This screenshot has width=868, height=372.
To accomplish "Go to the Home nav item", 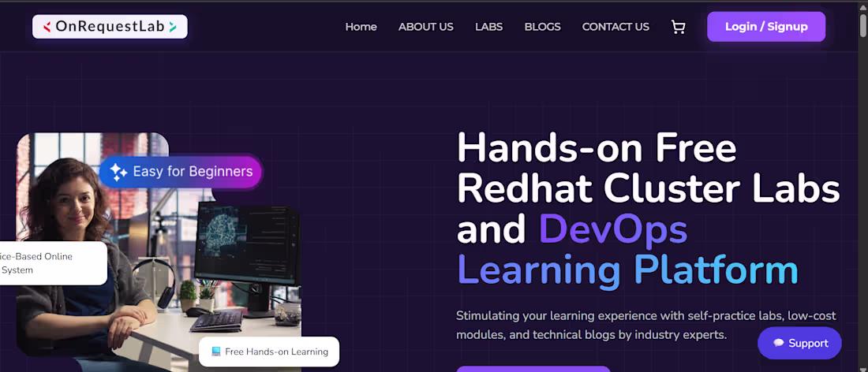I will [x=361, y=27].
